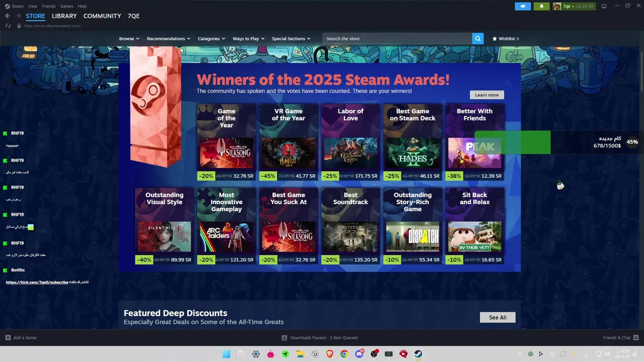Open Hades II Steam Deck thumbnail
The image size is (644, 362).
(x=413, y=153)
